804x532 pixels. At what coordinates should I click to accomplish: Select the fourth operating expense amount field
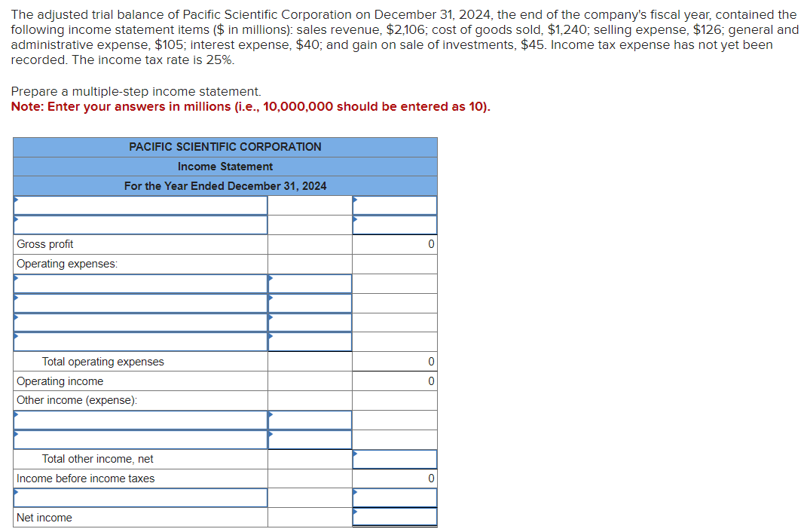coord(310,342)
